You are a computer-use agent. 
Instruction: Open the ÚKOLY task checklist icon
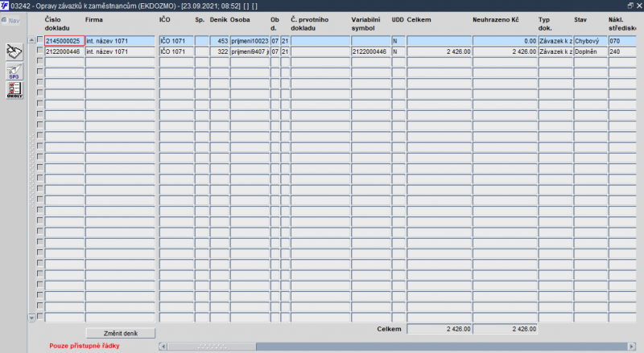tap(14, 90)
